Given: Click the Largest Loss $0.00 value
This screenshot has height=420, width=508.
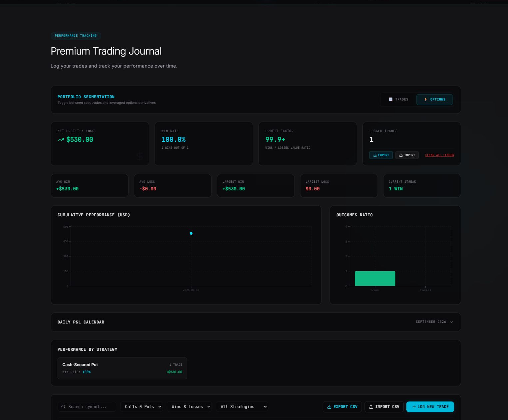Looking at the screenshot, I should [x=312, y=189].
